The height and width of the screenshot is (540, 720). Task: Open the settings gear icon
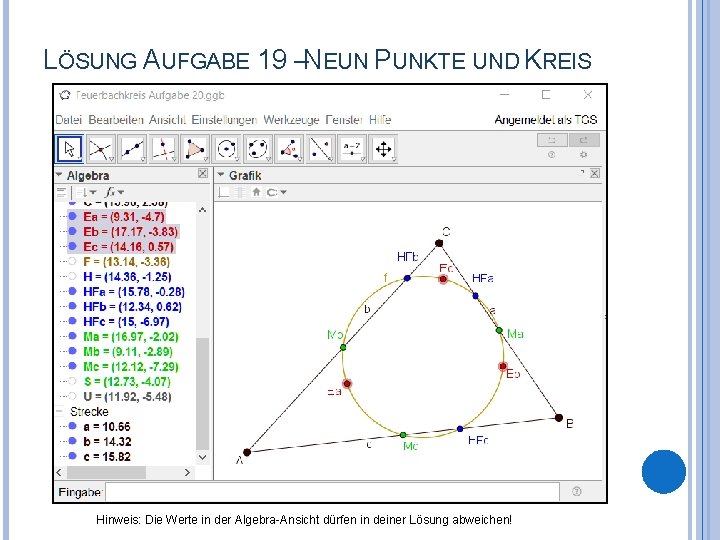pyautogui.click(x=583, y=155)
